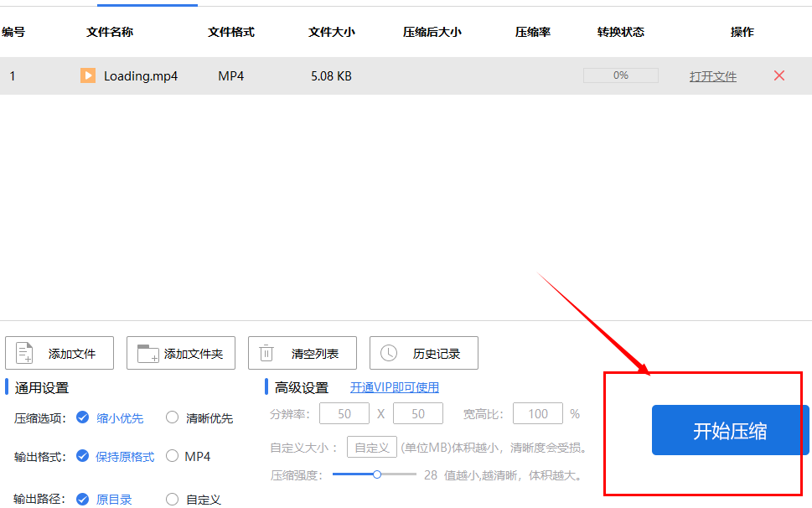Screen dimensions: 812x508
Task: Click the 0% progress bar for Loading.mp4
Action: click(x=620, y=75)
